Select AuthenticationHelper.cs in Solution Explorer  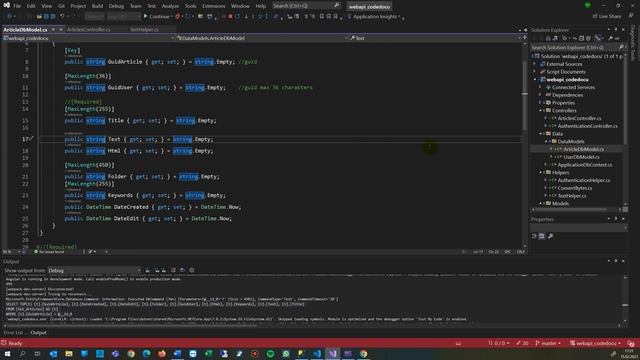click(584, 180)
